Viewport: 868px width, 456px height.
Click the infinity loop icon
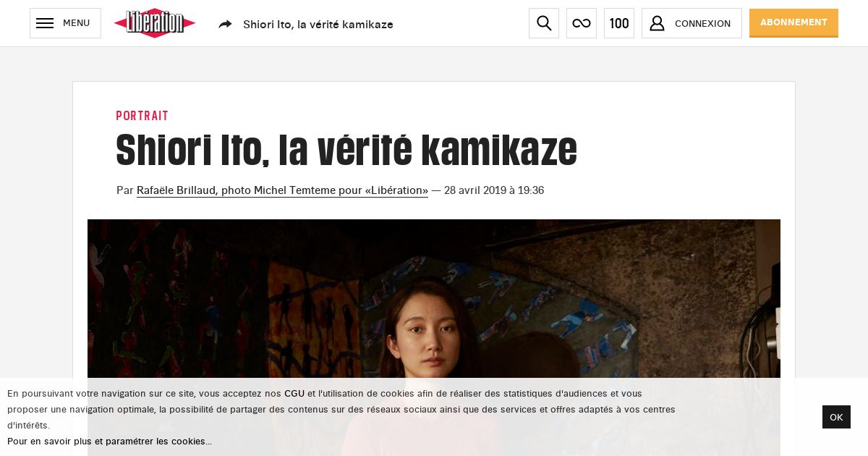pyautogui.click(x=582, y=23)
